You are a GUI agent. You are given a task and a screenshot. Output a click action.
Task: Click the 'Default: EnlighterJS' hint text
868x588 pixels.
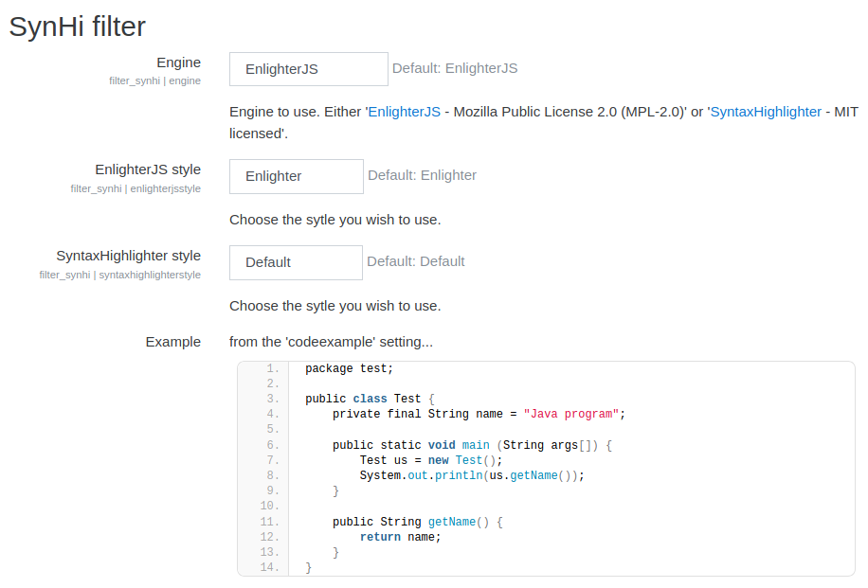(x=455, y=68)
